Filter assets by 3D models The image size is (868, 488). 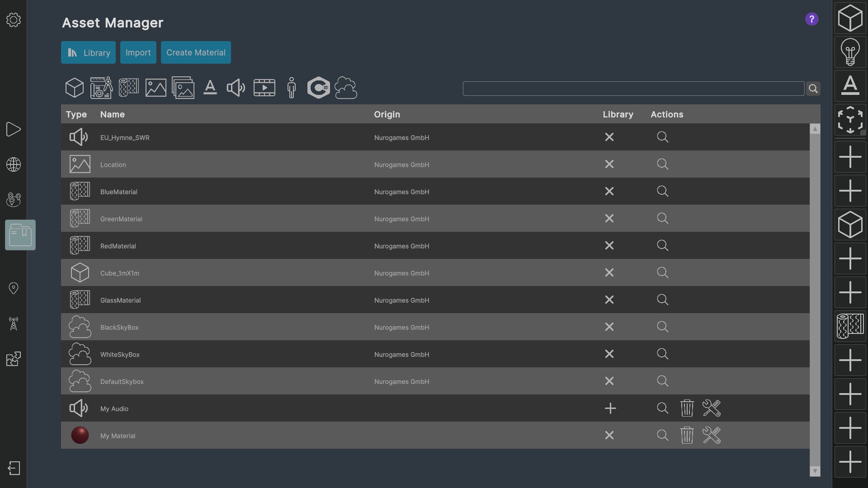click(x=75, y=87)
